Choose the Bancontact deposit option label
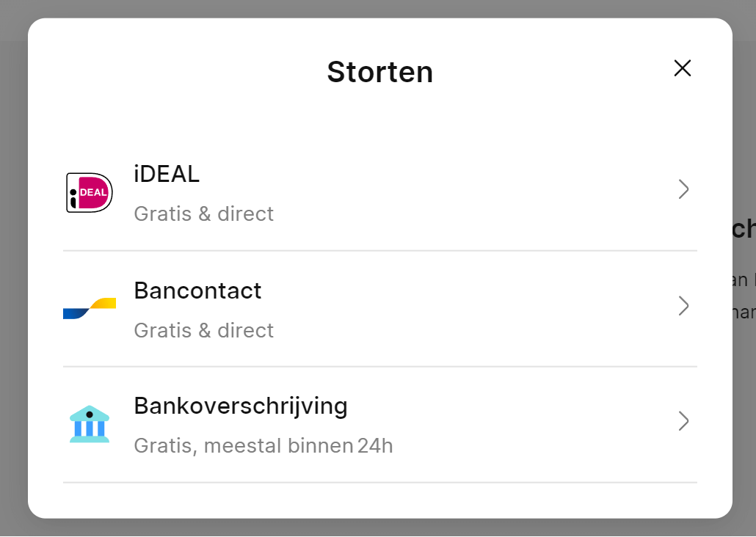 pos(197,291)
